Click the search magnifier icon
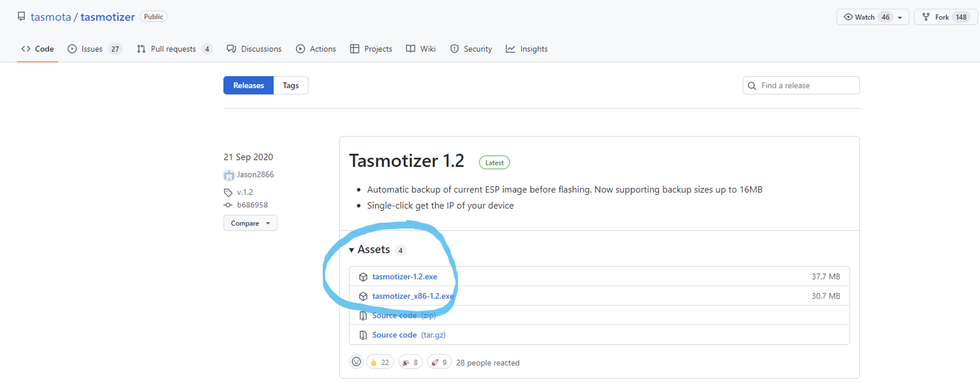The image size is (980, 391). [x=752, y=86]
